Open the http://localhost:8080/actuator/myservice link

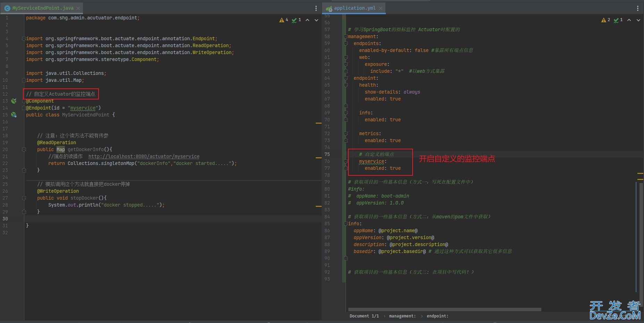click(x=144, y=156)
